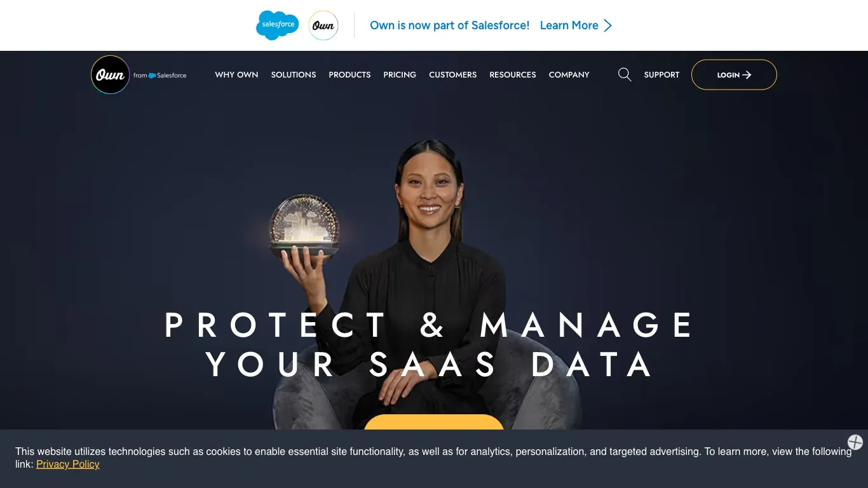Click the yellow hero button below headline
868x488 pixels.
pyautogui.click(x=434, y=422)
